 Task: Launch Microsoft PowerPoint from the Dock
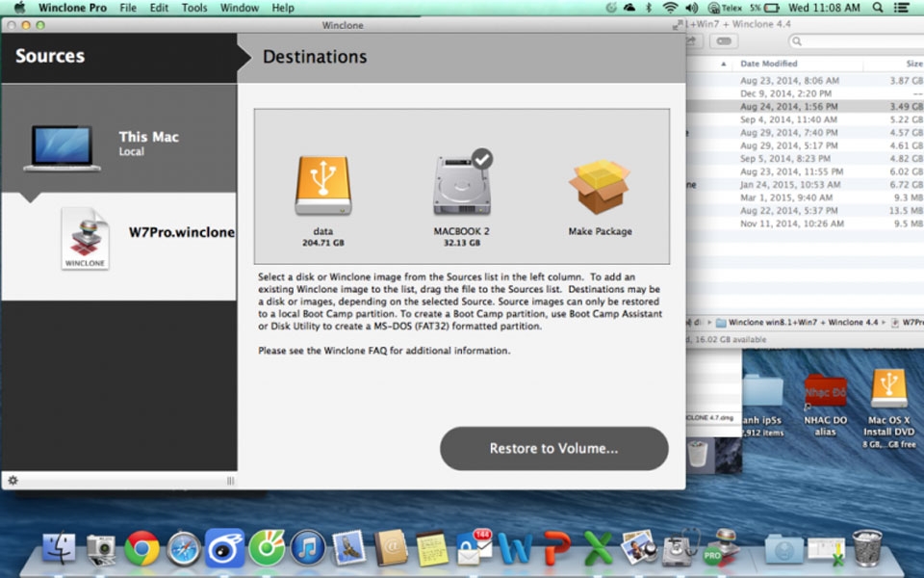click(x=556, y=548)
